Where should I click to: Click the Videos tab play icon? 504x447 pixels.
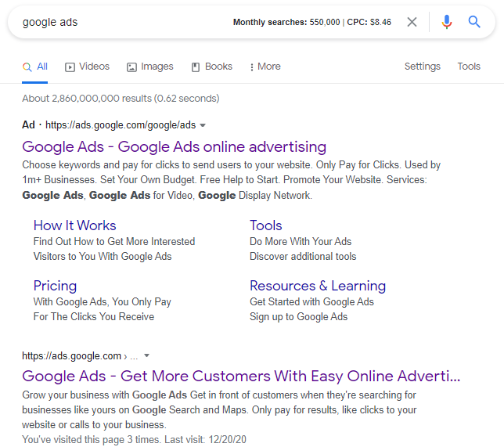click(70, 67)
